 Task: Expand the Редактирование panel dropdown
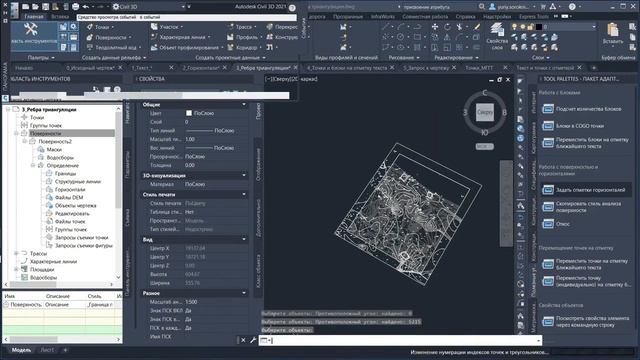tap(477, 58)
